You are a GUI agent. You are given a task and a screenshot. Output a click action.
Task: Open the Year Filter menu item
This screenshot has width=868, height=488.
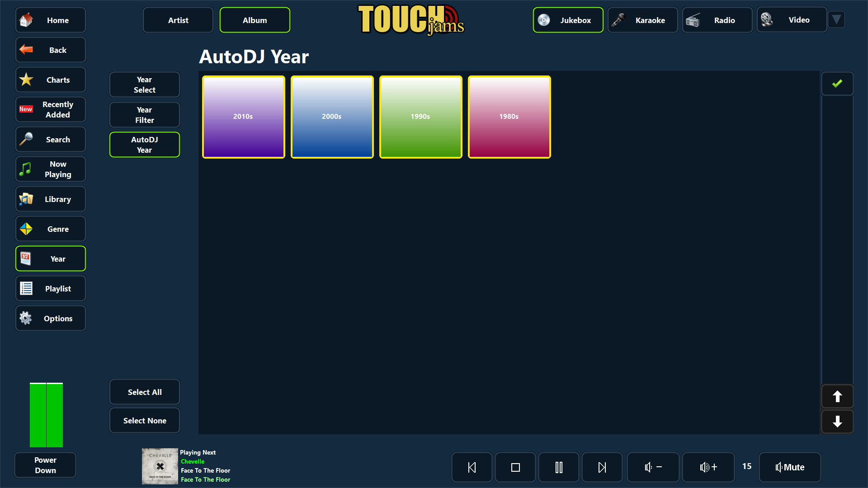pyautogui.click(x=144, y=115)
